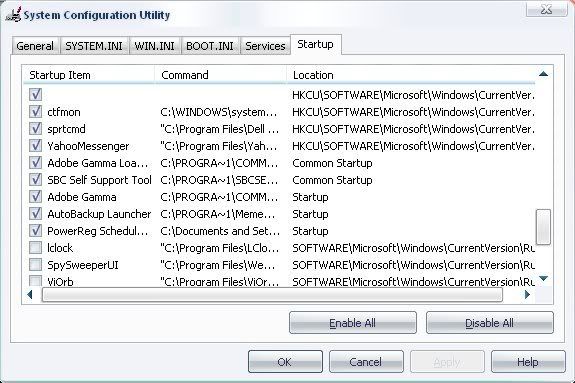
Task: Enable the ViOrb startup checkbox
Action: tap(35, 281)
